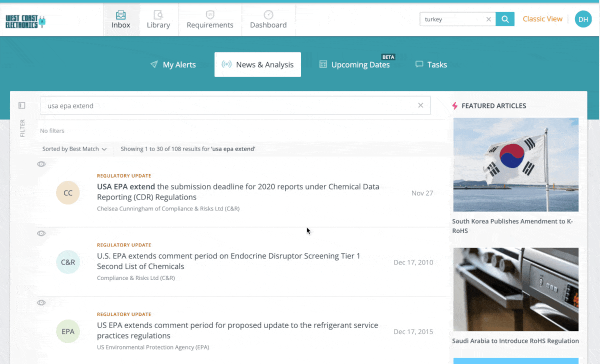600x364 pixels.
Task: Toggle the filter sidebar panel icon
Action: coord(21,105)
